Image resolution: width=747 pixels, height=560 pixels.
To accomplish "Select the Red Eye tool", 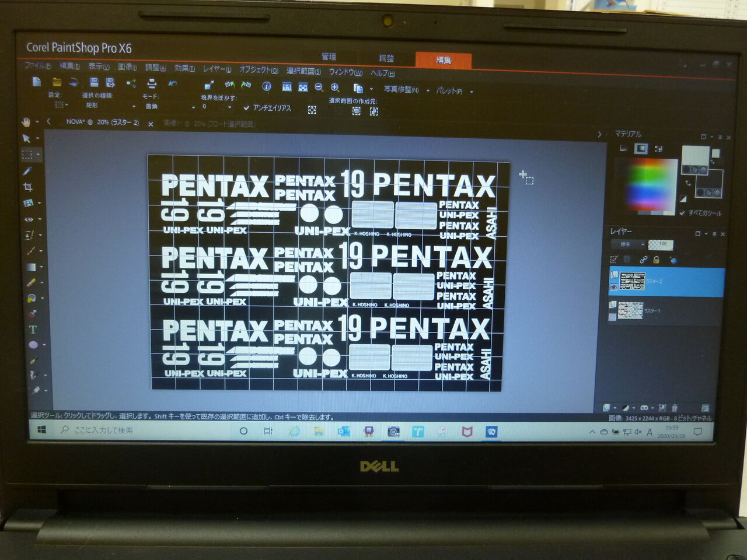I will 29,219.
